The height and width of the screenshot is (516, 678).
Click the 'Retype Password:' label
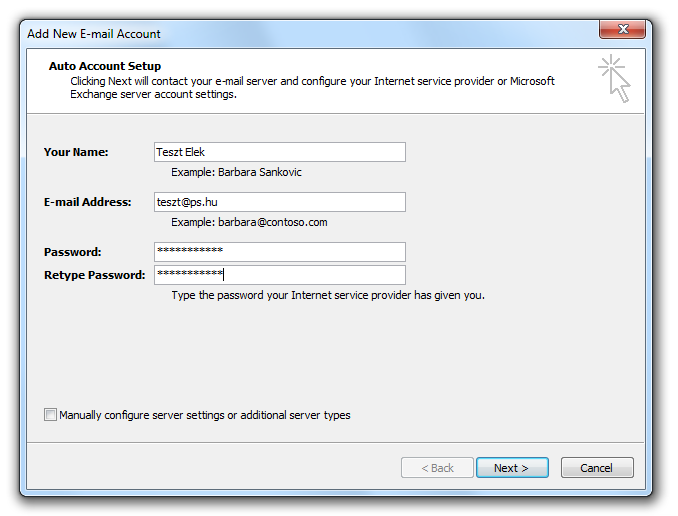tap(95, 275)
